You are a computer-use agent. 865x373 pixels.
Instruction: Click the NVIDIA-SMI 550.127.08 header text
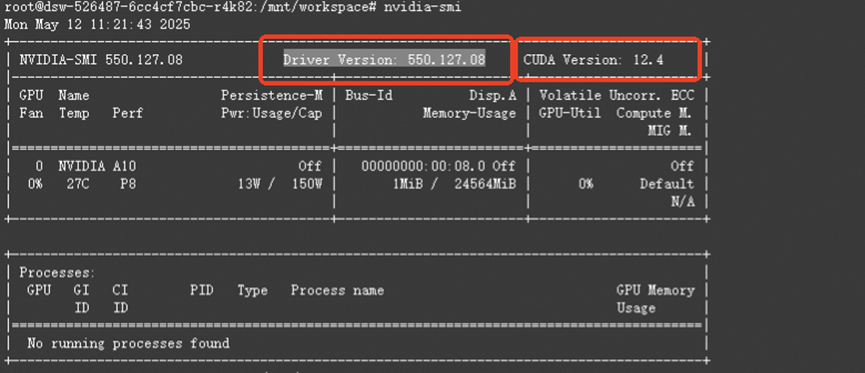pos(101,60)
